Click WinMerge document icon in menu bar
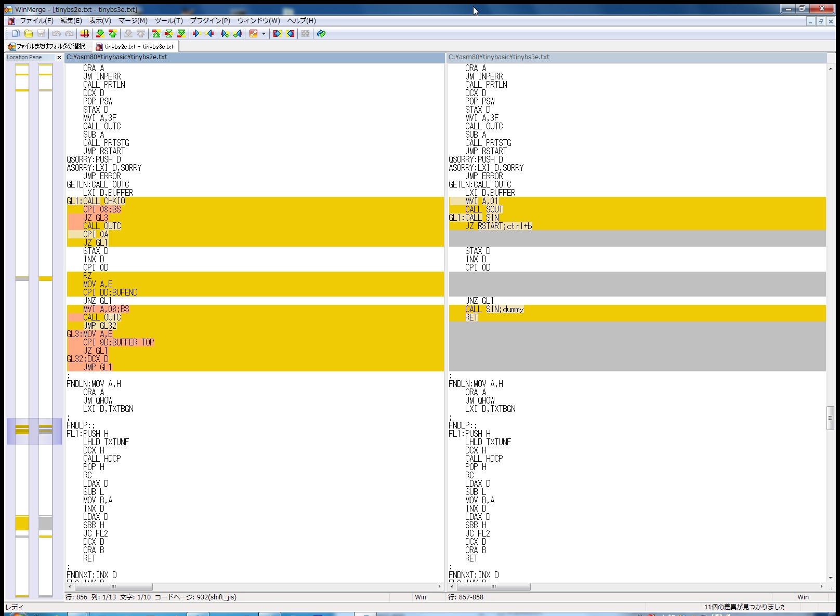 [11, 21]
